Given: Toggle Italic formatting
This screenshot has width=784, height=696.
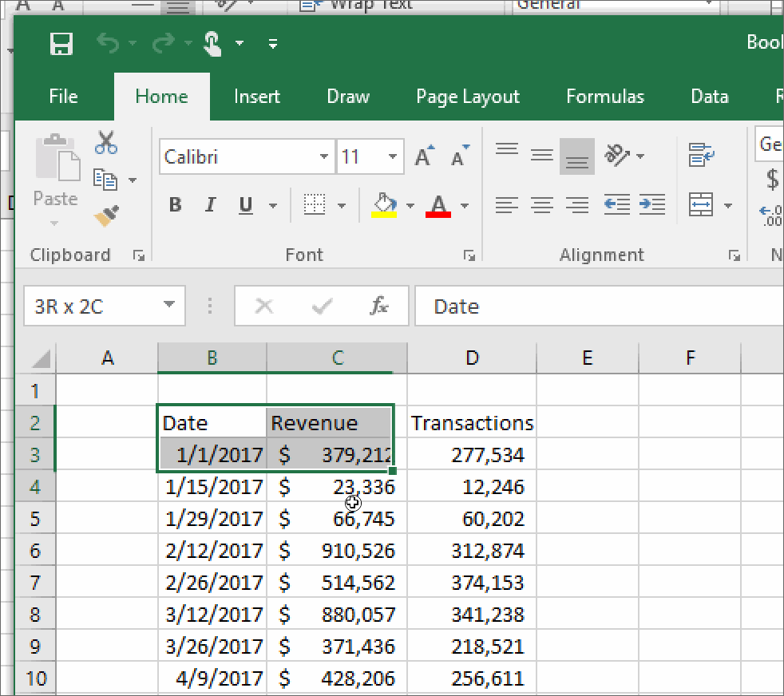Looking at the screenshot, I should [x=211, y=205].
